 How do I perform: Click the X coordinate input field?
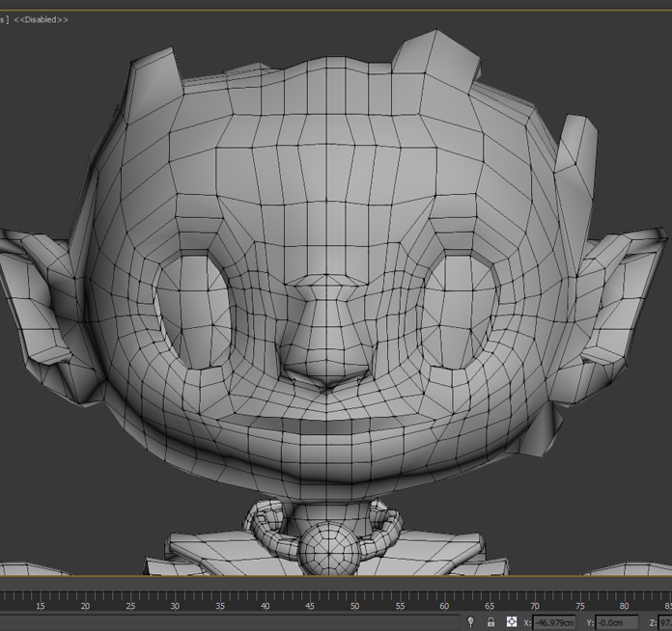point(554,622)
